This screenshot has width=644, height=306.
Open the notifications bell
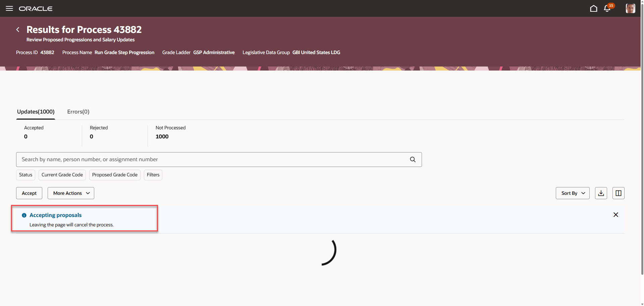click(x=607, y=8)
